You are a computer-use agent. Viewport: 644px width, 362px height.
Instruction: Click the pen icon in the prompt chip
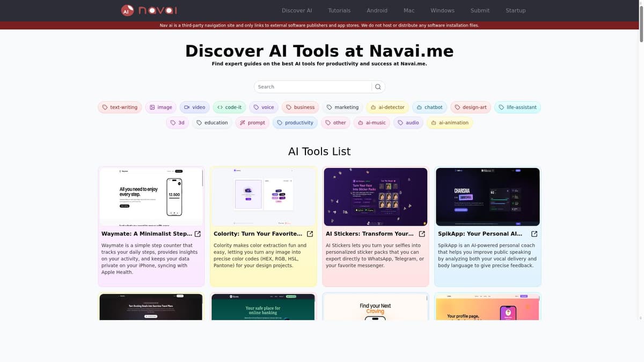(x=242, y=122)
